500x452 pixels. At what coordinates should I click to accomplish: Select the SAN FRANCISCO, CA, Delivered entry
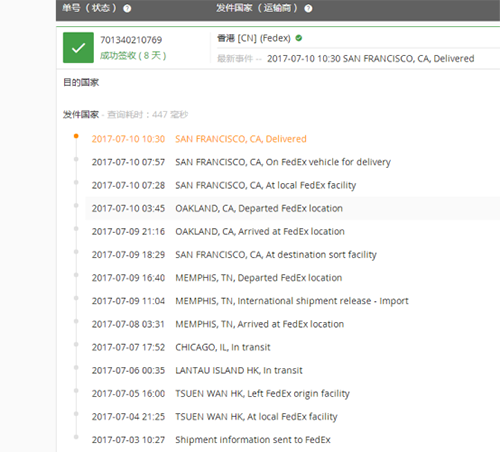coord(241,139)
